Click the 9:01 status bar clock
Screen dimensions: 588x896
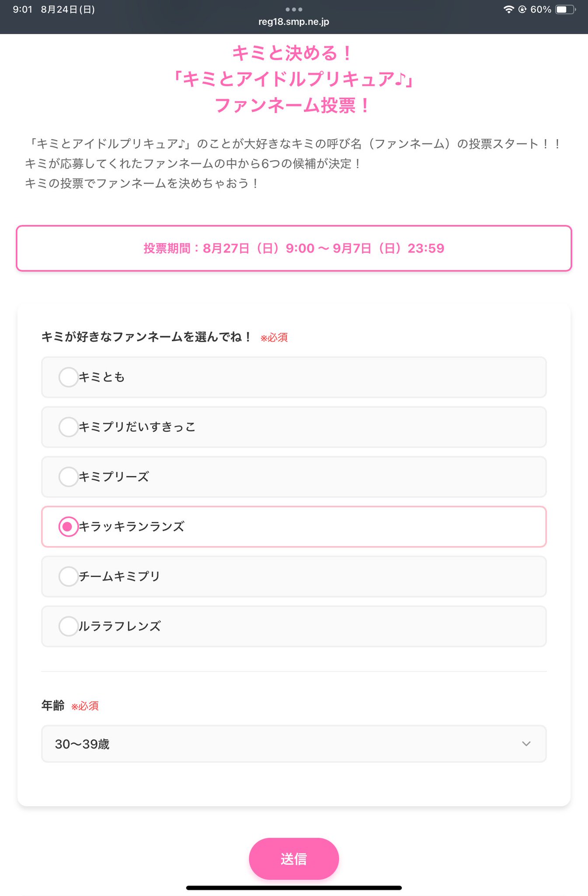tap(23, 9)
